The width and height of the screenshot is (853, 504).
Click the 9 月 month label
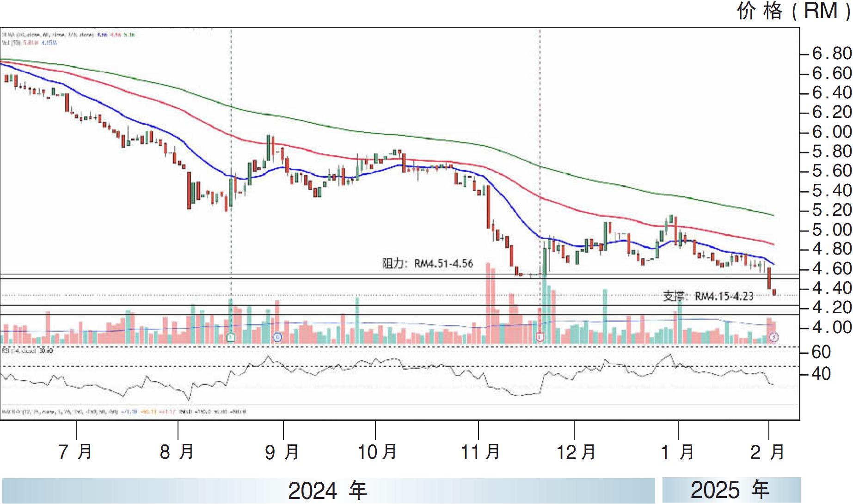pyautogui.click(x=282, y=451)
